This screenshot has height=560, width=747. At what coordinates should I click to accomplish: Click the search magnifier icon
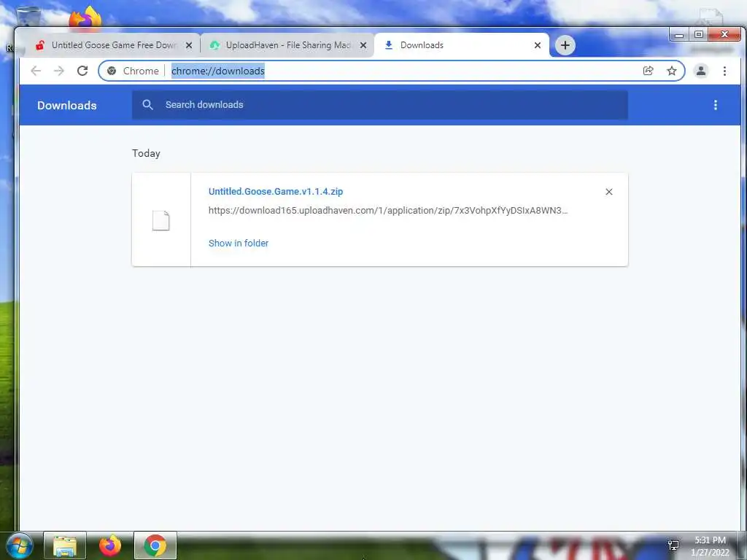(147, 105)
